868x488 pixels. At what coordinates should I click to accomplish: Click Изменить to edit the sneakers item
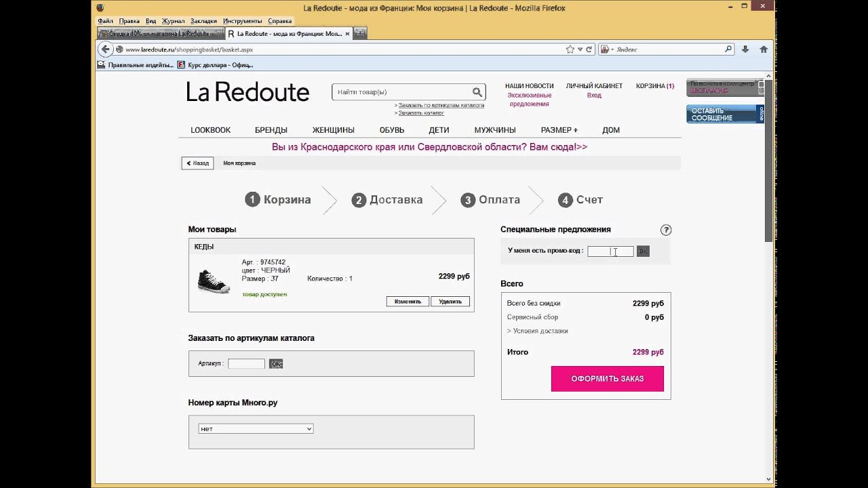408,302
